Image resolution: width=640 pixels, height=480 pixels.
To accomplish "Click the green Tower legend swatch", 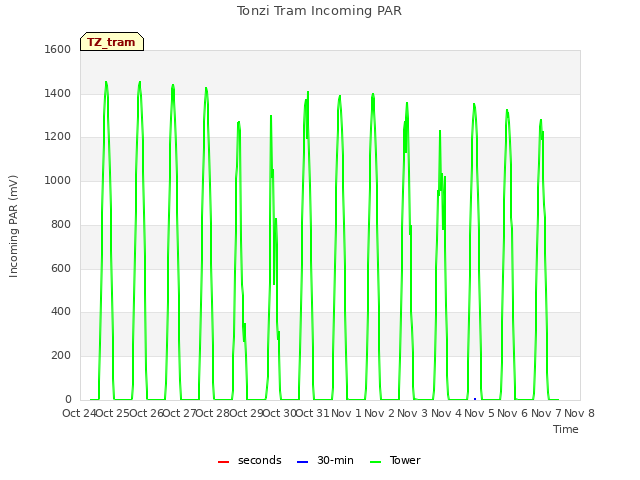I will (375, 462).
